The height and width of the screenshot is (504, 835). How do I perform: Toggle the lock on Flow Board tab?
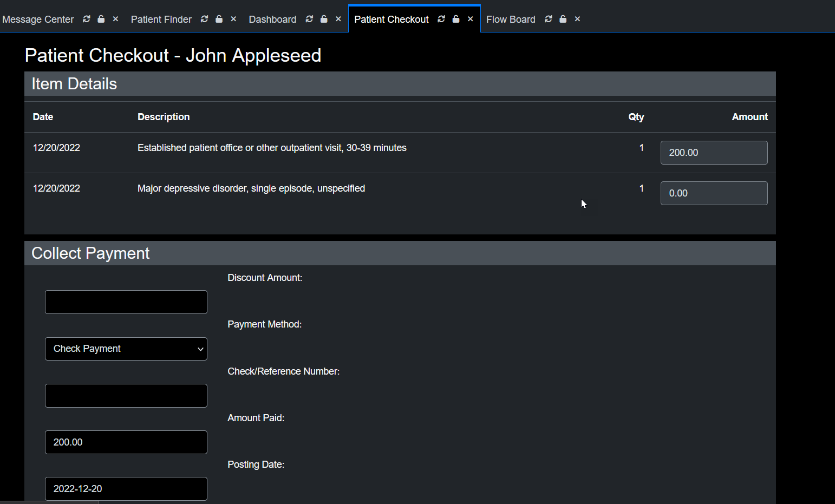pos(563,19)
